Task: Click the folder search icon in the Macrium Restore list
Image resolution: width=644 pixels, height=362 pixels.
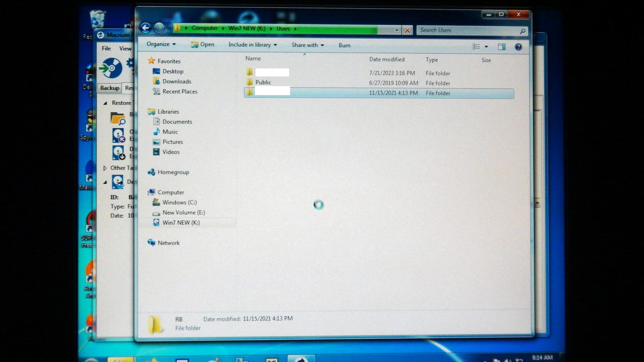Action: tap(118, 119)
